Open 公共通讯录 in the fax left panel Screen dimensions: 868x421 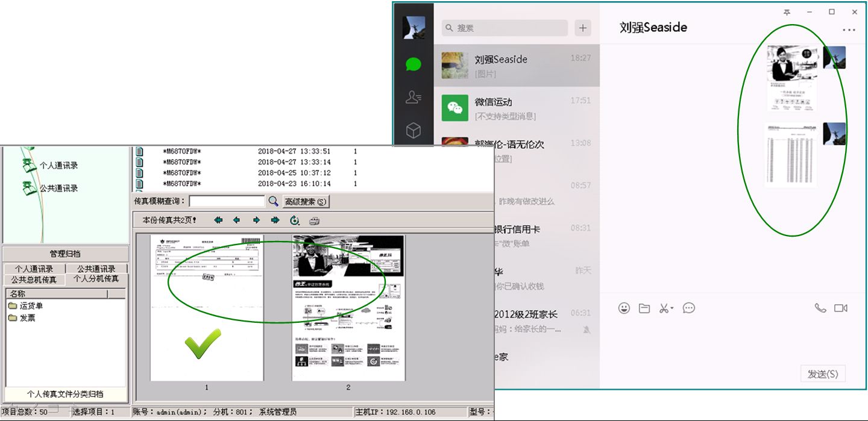[x=51, y=188]
